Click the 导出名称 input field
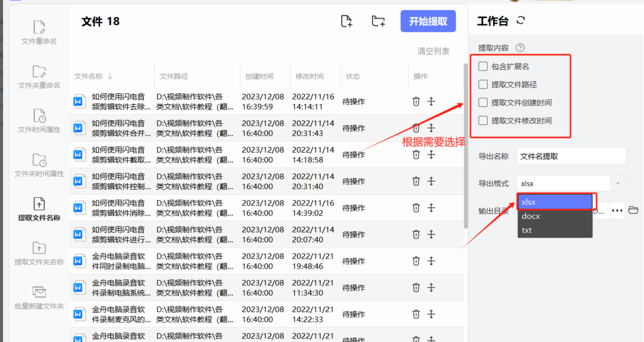The width and height of the screenshot is (644, 342). click(571, 156)
